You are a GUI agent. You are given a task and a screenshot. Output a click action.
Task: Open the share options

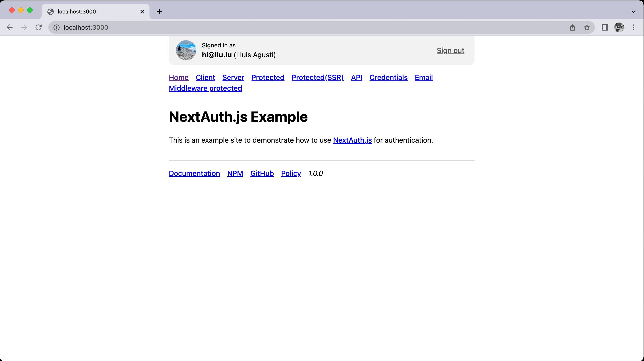tap(573, 27)
